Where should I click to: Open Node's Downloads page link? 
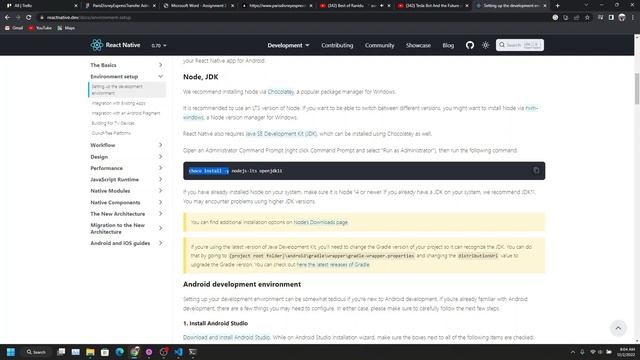[x=320, y=222]
